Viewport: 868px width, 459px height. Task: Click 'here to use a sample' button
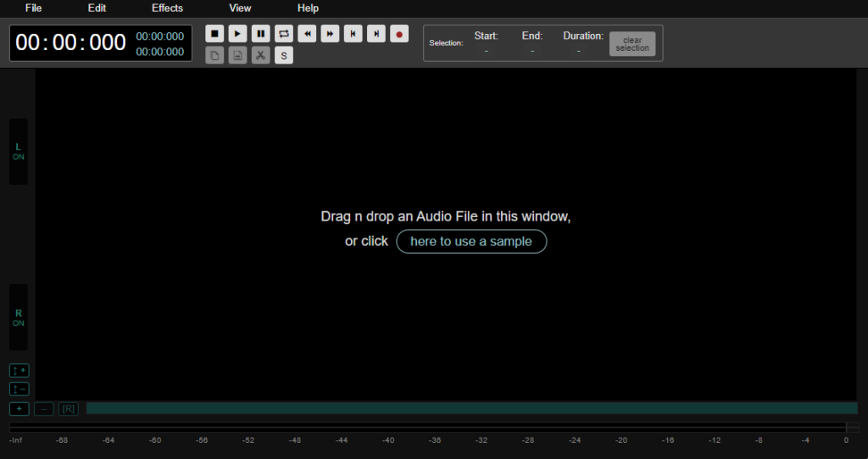tap(471, 241)
